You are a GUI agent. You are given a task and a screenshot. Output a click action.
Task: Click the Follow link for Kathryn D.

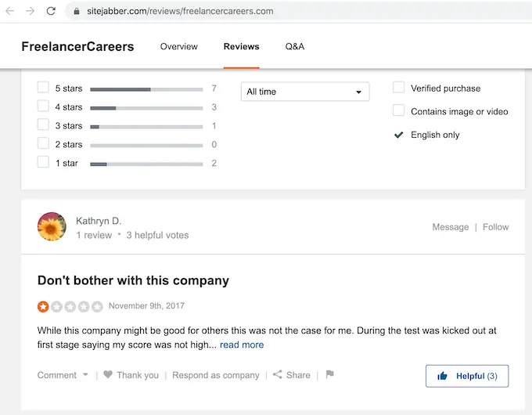point(496,227)
